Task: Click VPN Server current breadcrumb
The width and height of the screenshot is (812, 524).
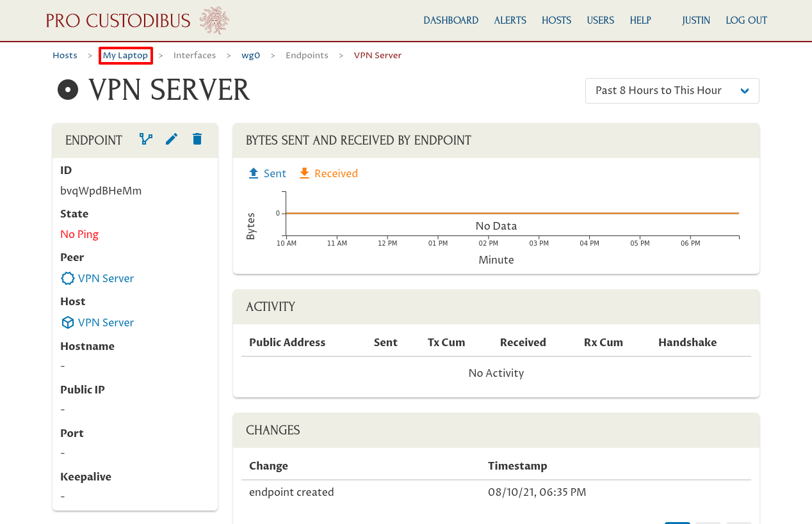Action: (x=378, y=56)
